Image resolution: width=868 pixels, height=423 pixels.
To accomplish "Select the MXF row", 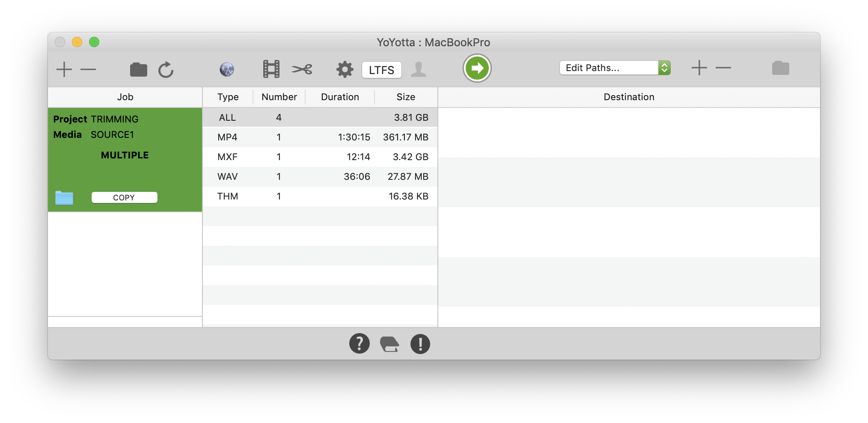I will 320,157.
